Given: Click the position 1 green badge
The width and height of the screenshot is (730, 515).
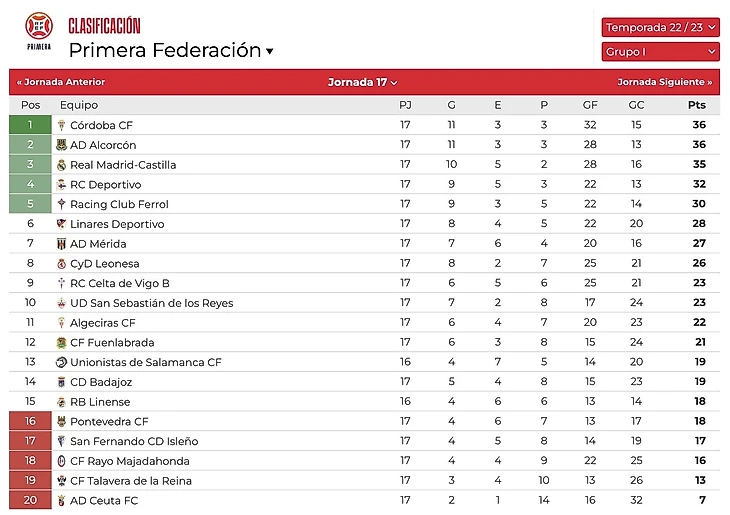Looking at the screenshot, I should (x=30, y=126).
